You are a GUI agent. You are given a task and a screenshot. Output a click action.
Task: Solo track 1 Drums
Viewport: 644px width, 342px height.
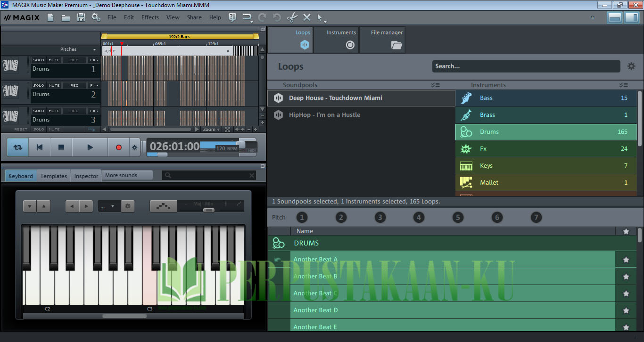tap(39, 60)
